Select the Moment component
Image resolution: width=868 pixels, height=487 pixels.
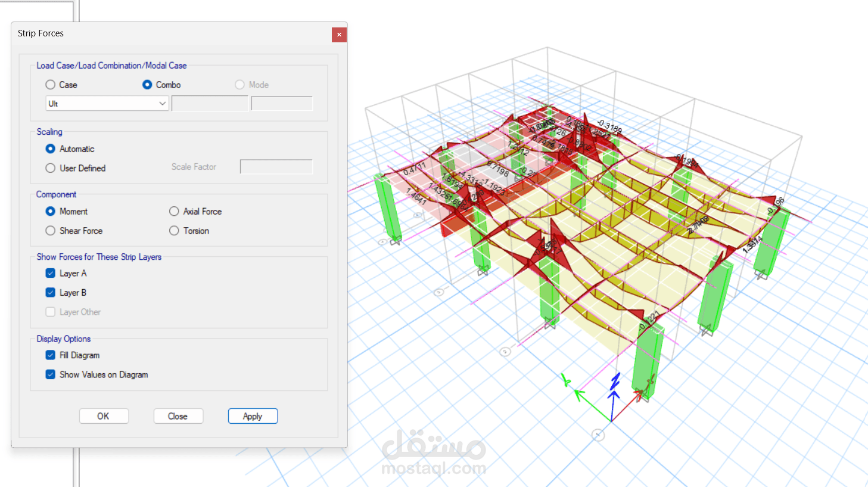pos(51,212)
